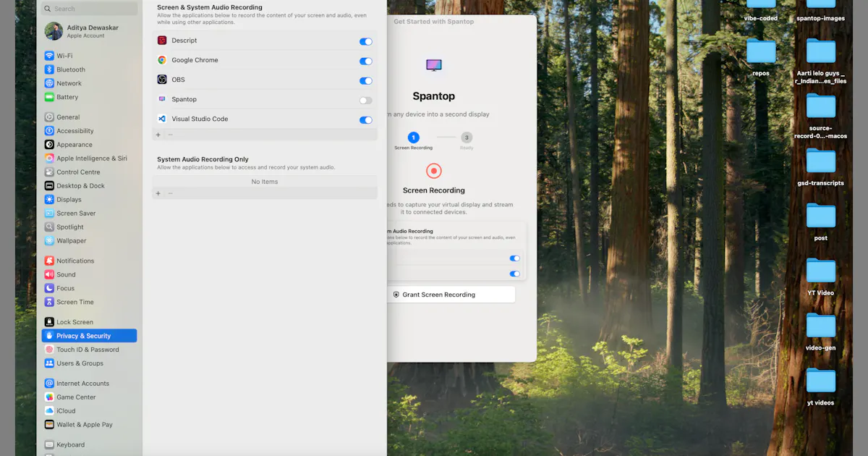This screenshot has width=868, height=456.
Task: Add app to Screen & System Audio list
Action: point(158,135)
